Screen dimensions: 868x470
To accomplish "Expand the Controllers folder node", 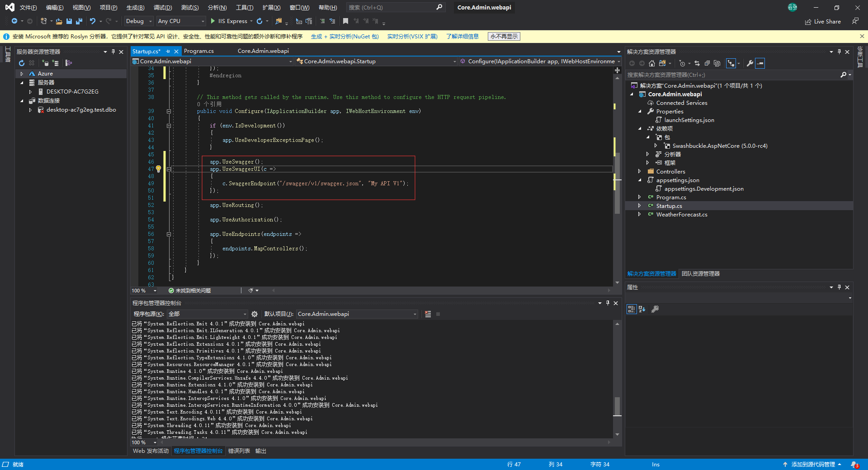I will [639, 172].
